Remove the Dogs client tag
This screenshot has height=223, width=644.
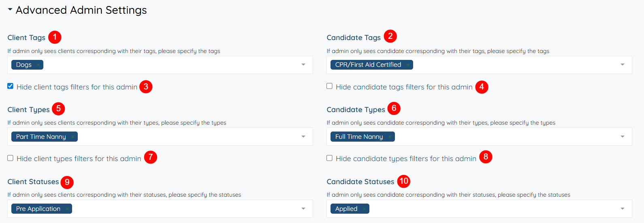click(38, 65)
